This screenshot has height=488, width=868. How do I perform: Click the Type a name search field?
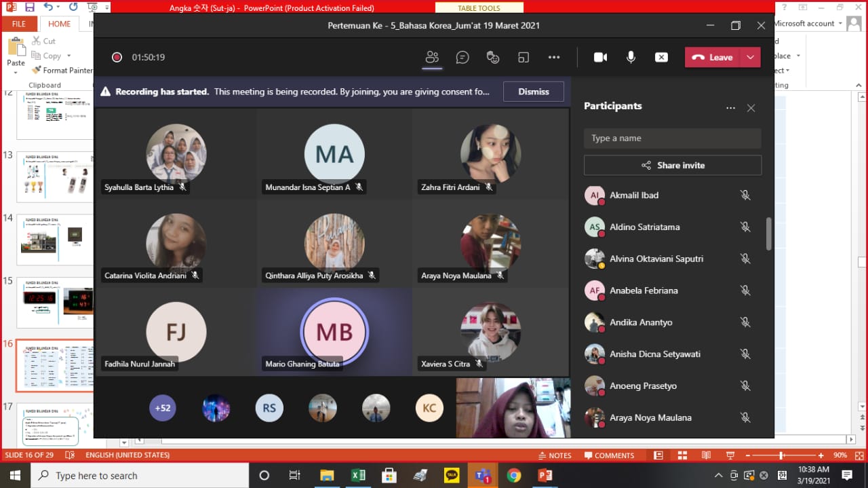(x=672, y=138)
